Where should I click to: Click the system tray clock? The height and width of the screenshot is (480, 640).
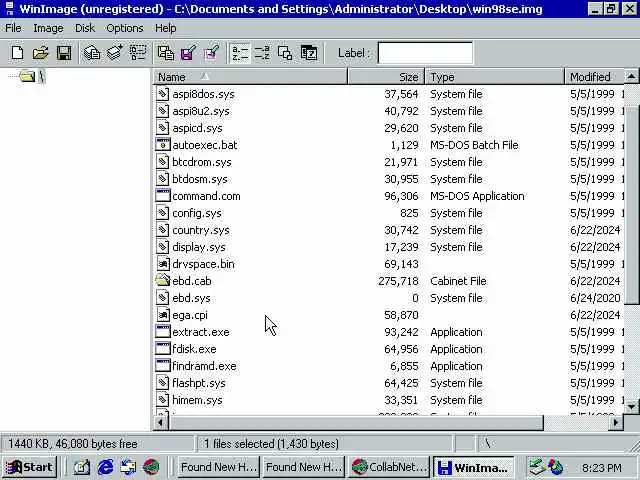point(602,468)
